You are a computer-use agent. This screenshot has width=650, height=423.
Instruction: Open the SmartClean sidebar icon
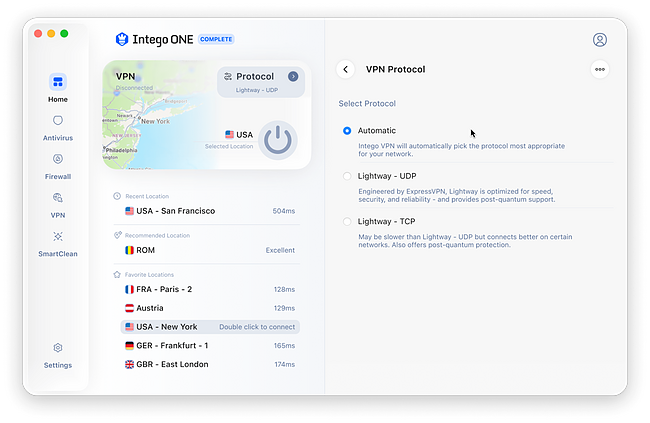(x=58, y=236)
